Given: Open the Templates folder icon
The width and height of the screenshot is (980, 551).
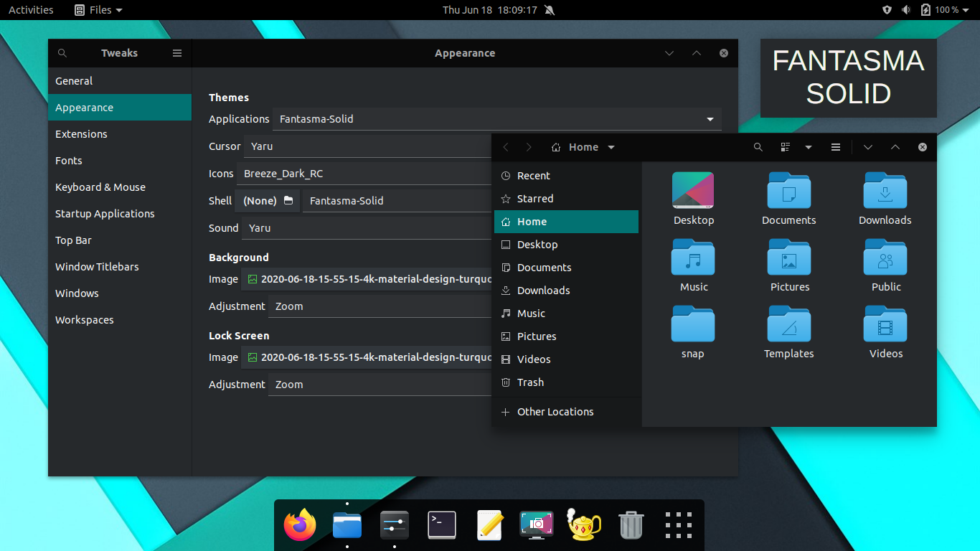Looking at the screenshot, I should point(789,324).
